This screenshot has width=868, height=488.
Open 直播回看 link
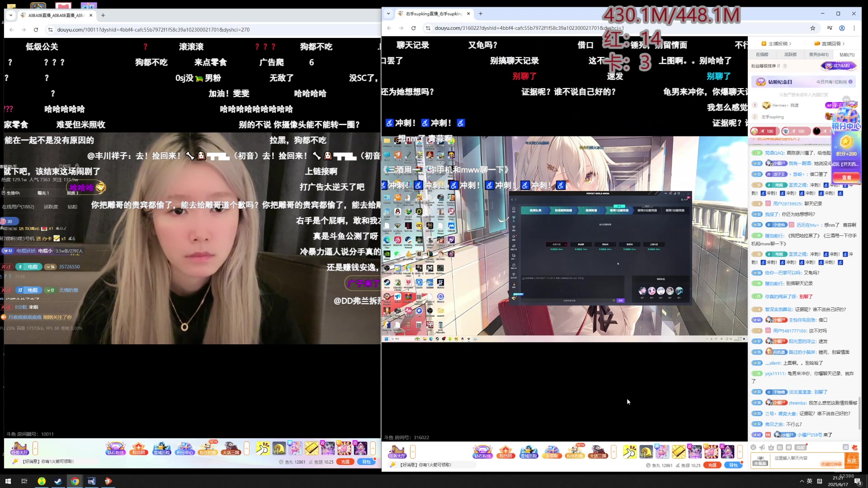pyautogui.click(x=829, y=43)
